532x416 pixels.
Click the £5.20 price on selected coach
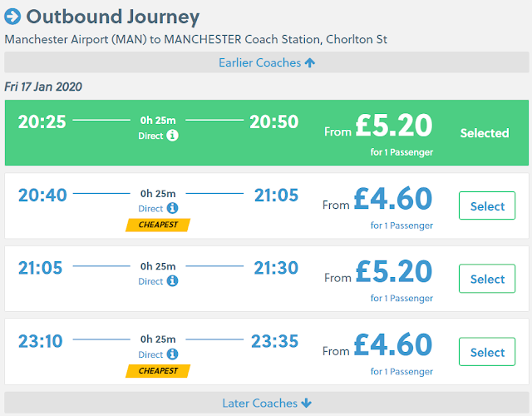click(393, 126)
